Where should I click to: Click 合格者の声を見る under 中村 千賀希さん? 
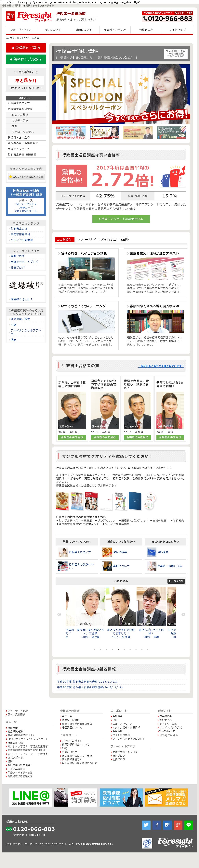[170, 437]
